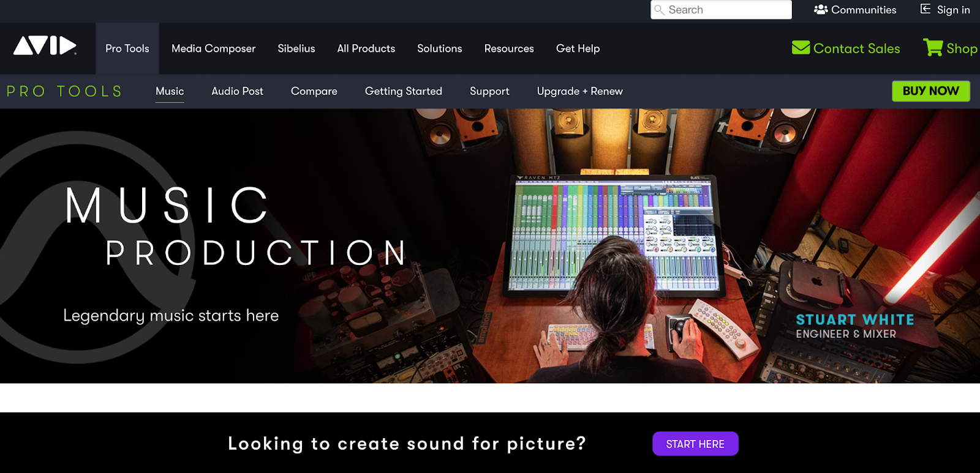Open the Communities link

863,10
